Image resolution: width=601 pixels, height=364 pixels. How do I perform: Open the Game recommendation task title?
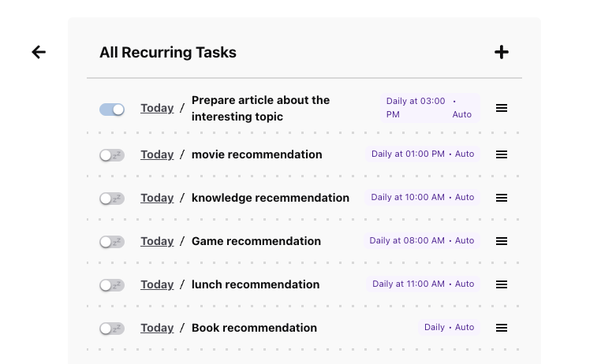click(256, 241)
